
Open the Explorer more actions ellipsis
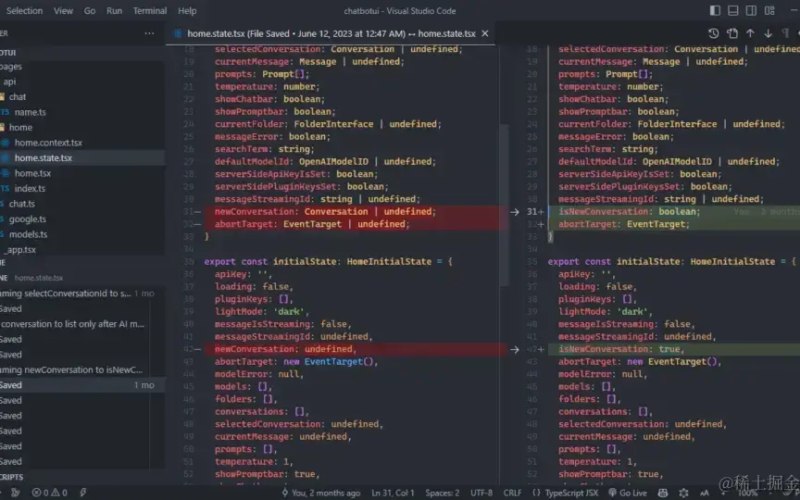coord(149,33)
